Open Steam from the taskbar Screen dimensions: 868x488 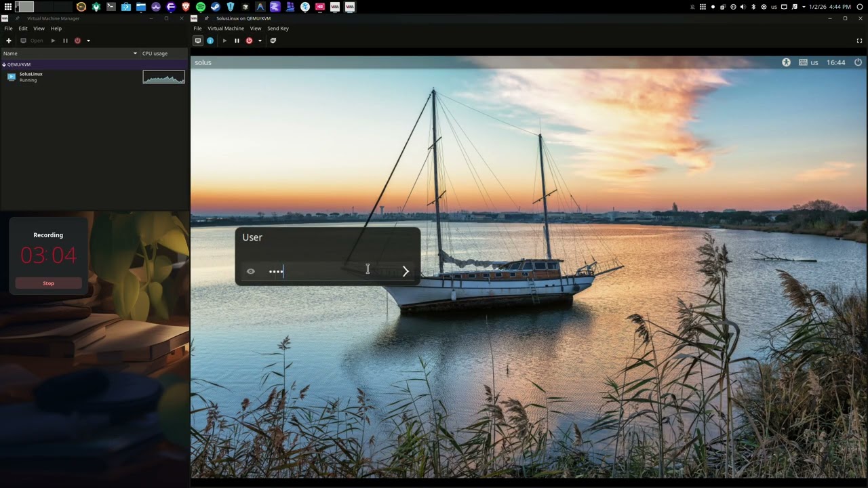click(x=216, y=7)
